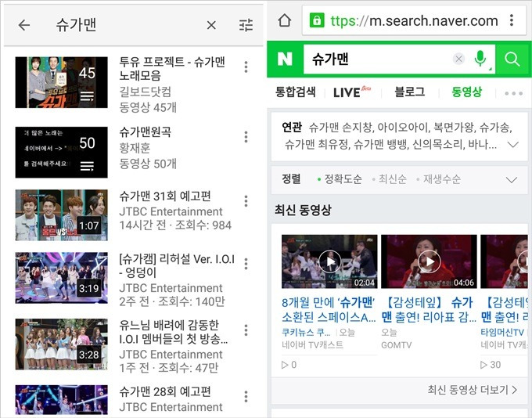Image resolution: width=532 pixels, height=418 pixels.
Task: Play the 04:06 감성테잎 video
Action: (429, 261)
